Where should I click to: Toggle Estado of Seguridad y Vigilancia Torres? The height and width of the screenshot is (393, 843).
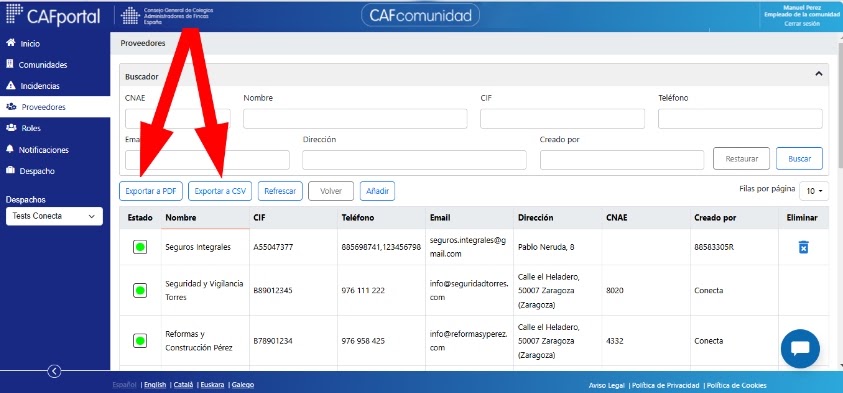[x=140, y=290]
